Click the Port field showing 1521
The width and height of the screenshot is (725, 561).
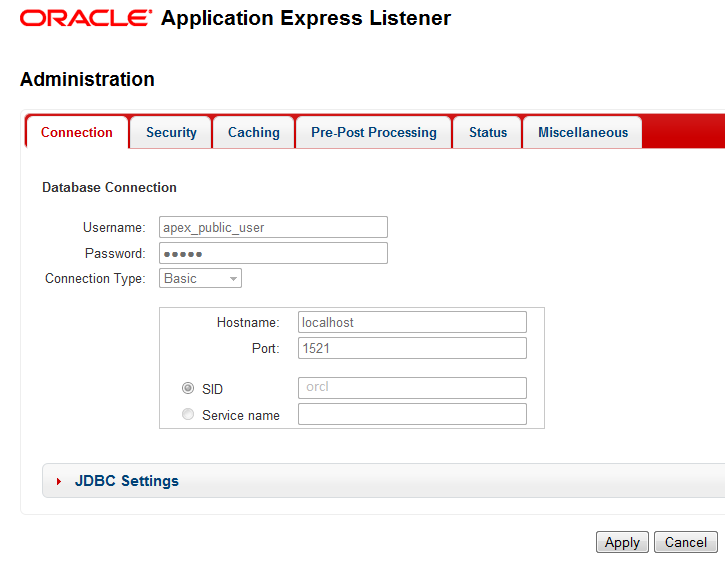412,348
